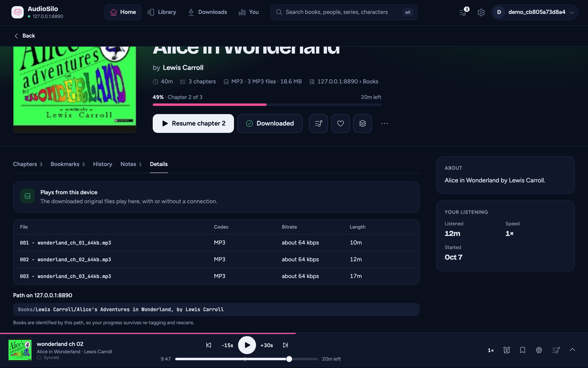Click file row 001 - wonderland_ch_01_64kb.mp3
The width and height of the screenshot is (588, 368).
216,243
